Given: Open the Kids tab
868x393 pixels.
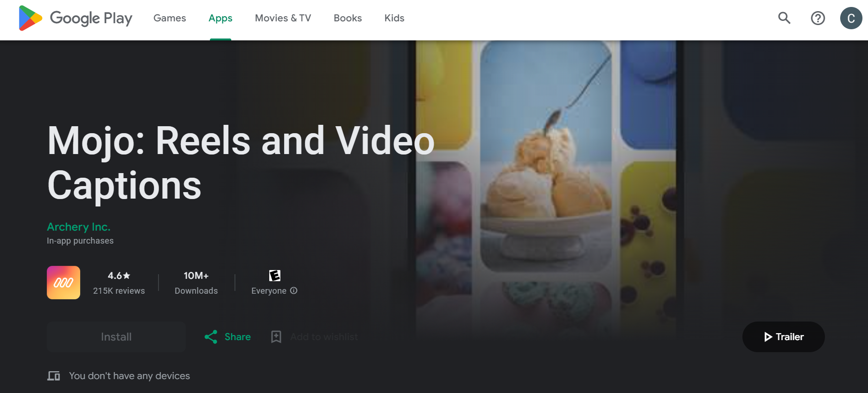Looking at the screenshot, I should (x=394, y=18).
